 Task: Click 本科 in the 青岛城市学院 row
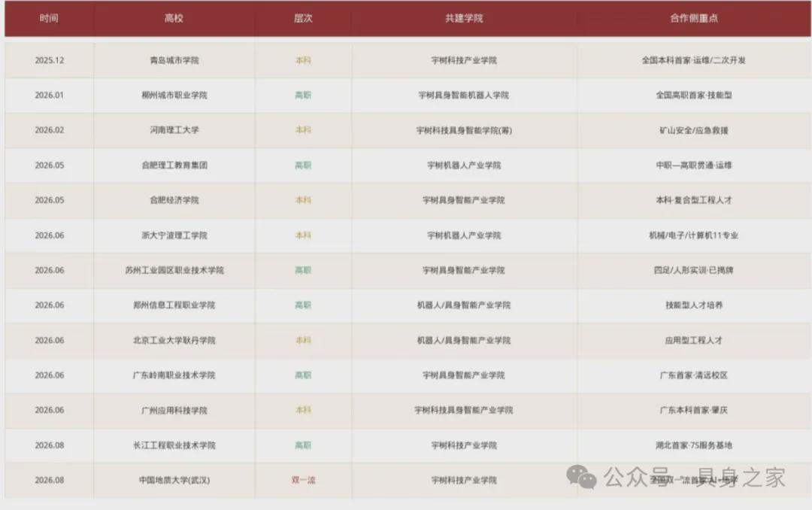click(x=303, y=60)
